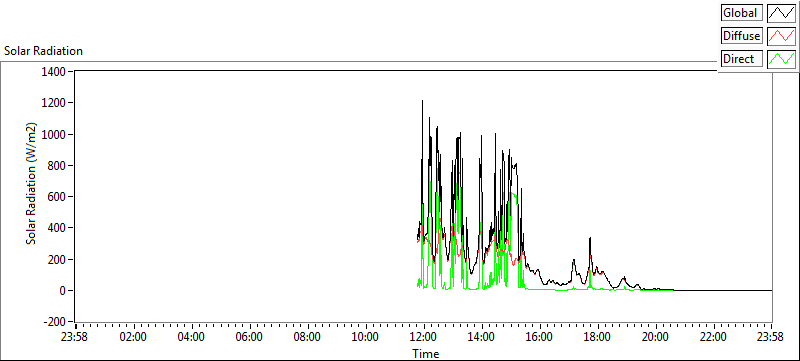This screenshot has height=361, width=800.
Task: Click the 1400 y-axis maximum value
Action: 55,72
